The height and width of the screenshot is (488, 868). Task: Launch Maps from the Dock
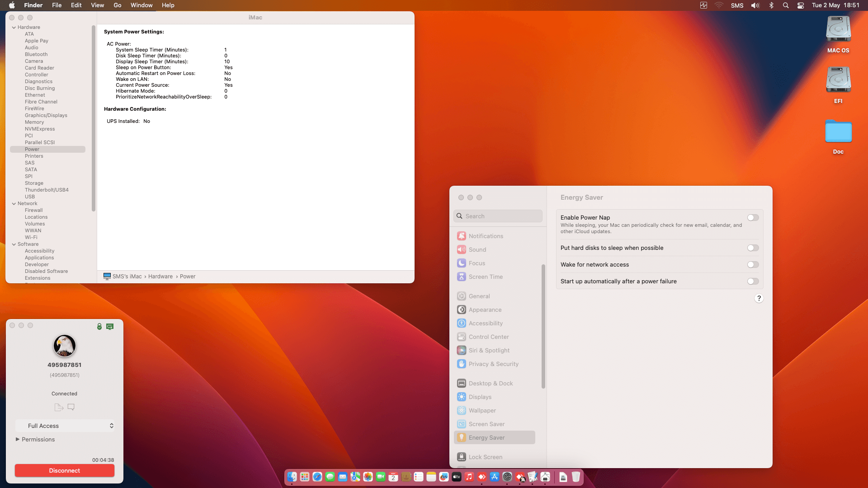pos(355,477)
